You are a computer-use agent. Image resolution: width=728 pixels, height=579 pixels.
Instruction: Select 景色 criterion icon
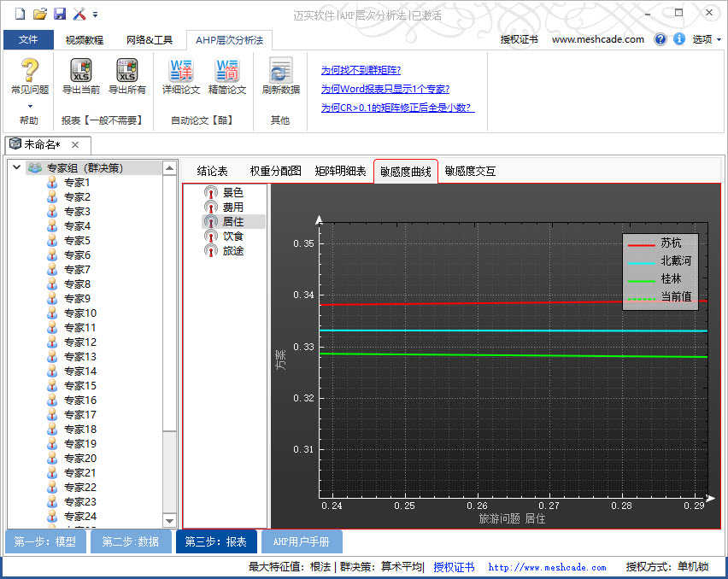[211, 192]
